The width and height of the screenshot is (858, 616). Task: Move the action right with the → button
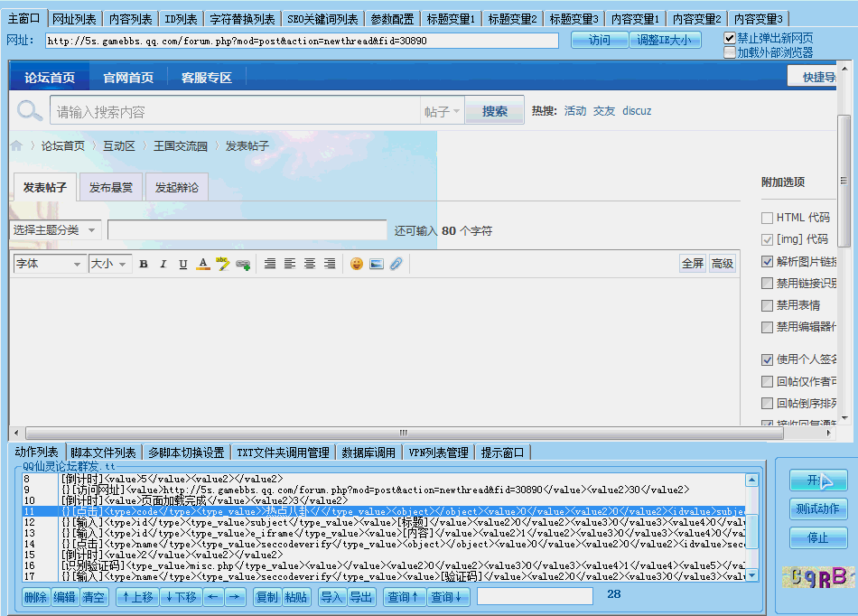pos(234,597)
